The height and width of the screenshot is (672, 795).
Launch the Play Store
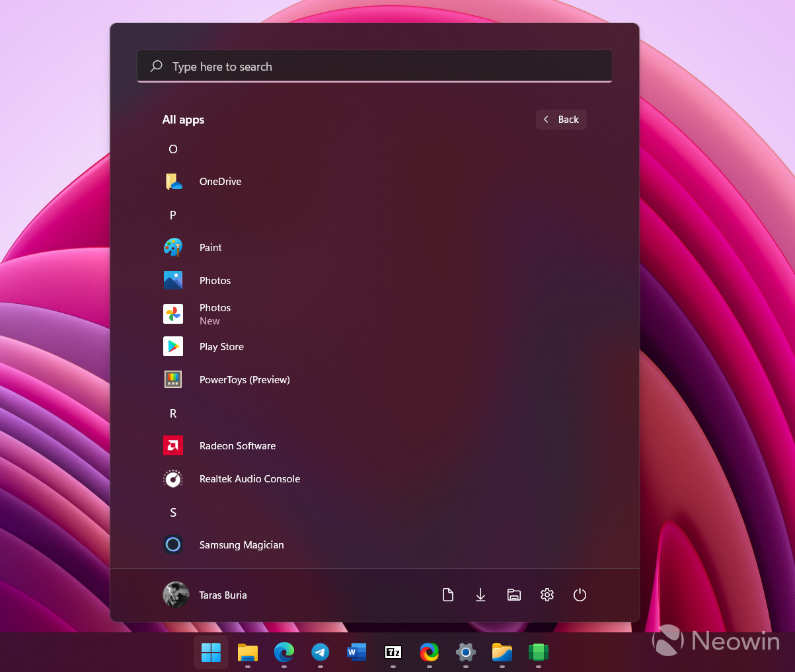tap(221, 346)
